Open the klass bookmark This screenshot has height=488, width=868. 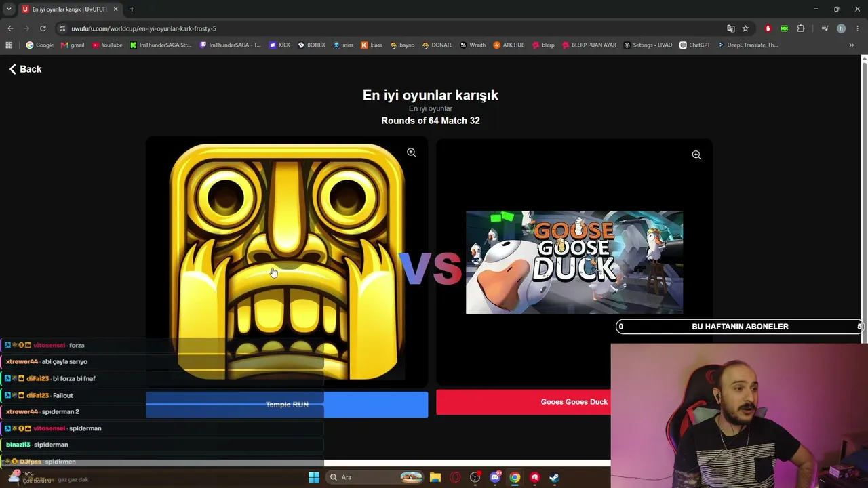coord(372,45)
